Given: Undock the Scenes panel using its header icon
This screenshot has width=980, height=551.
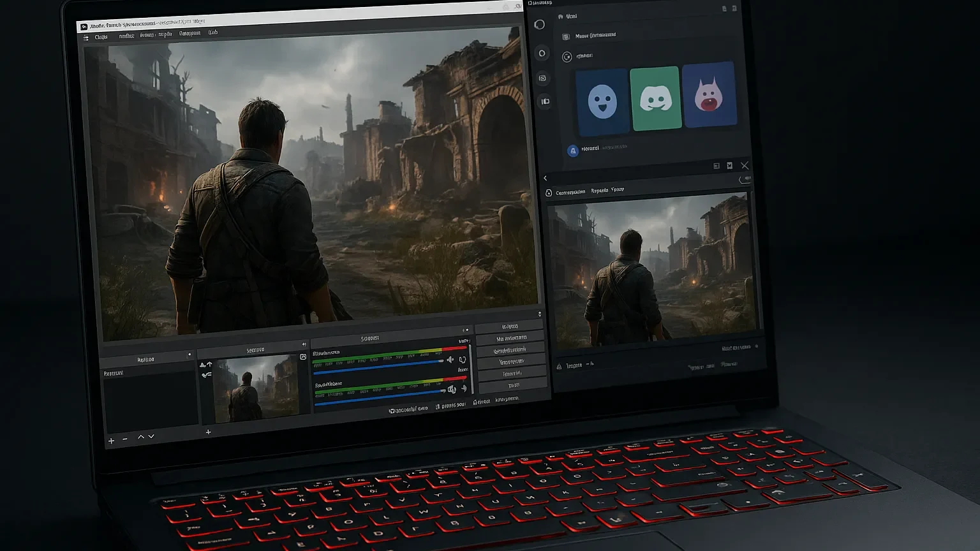Looking at the screenshot, I should (189, 355).
